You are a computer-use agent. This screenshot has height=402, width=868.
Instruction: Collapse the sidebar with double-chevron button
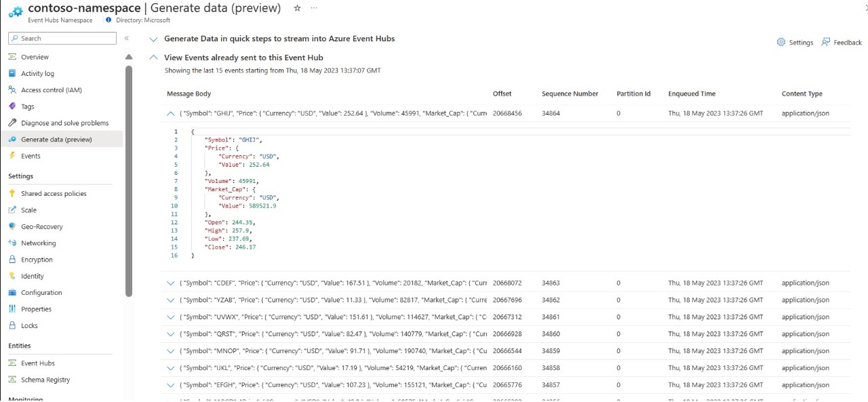[x=126, y=39]
